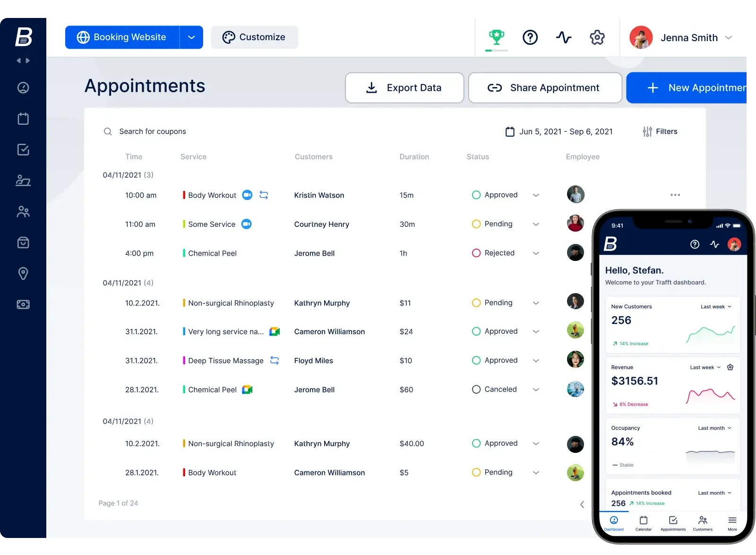Open the Jenna Smith account dropdown
756x555 pixels.
pos(729,37)
